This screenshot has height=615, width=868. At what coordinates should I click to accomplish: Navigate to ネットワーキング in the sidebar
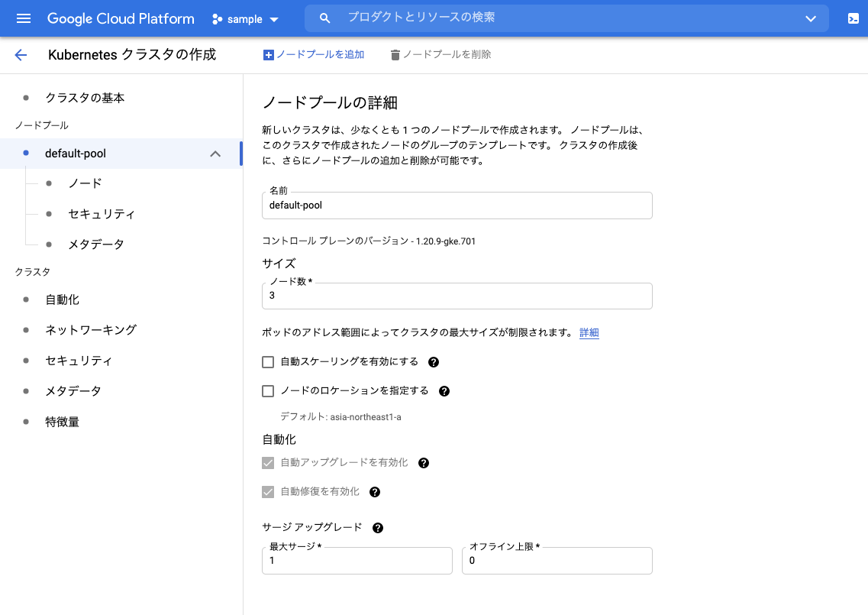coord(92,329)
